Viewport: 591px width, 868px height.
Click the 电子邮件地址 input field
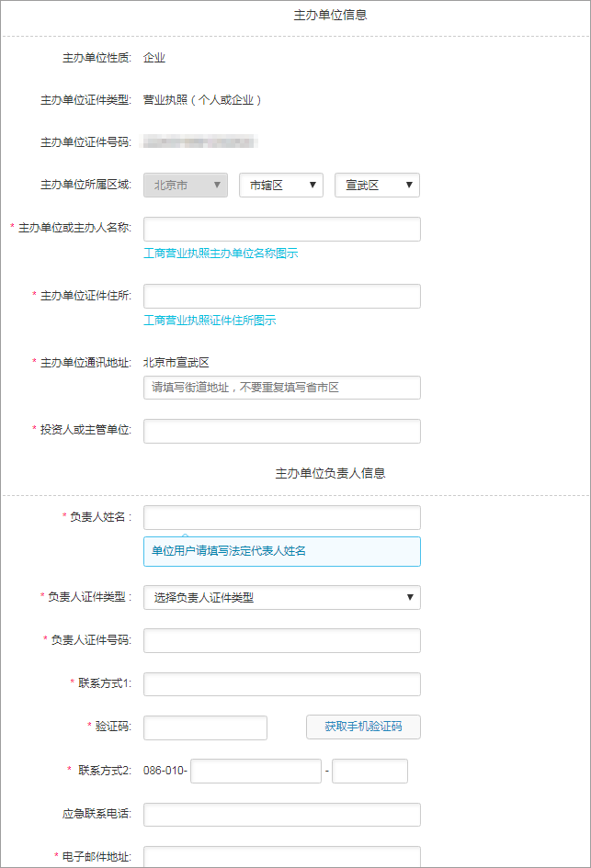(x=282, y=857)
